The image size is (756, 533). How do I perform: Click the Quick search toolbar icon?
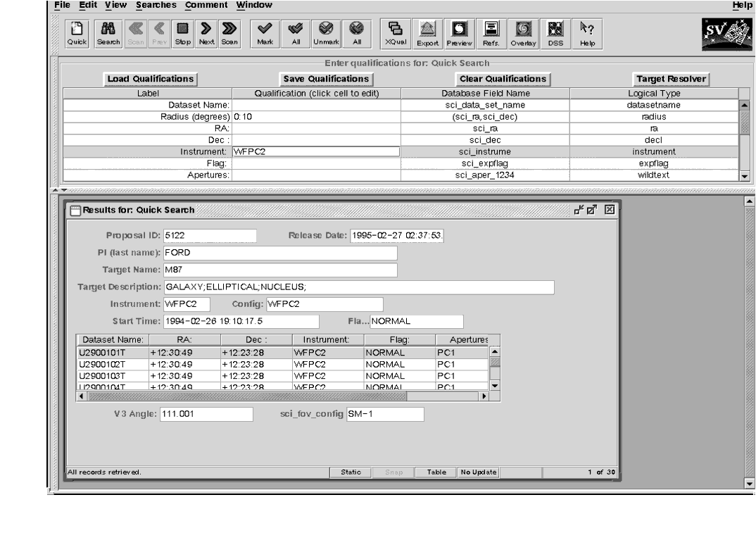pos(74,34)
